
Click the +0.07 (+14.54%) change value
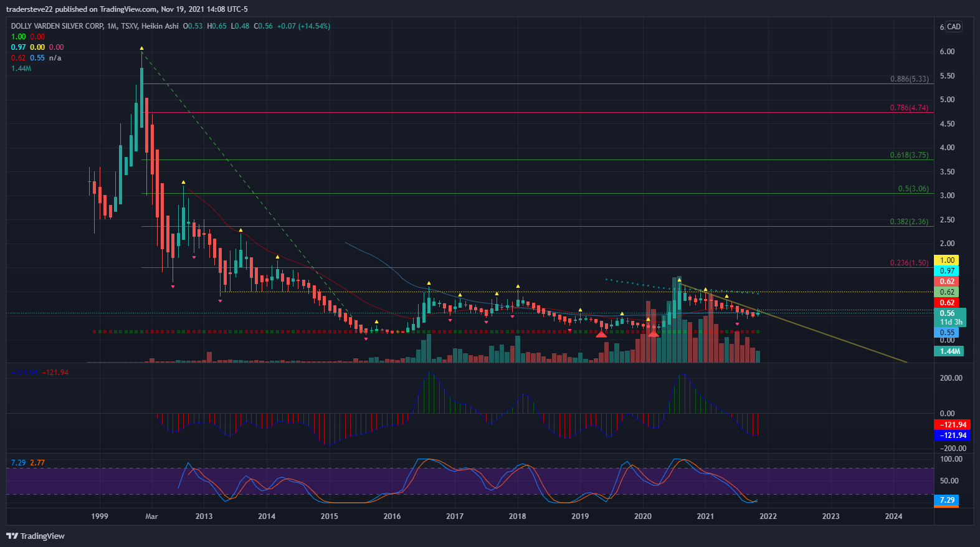[303, 26]
